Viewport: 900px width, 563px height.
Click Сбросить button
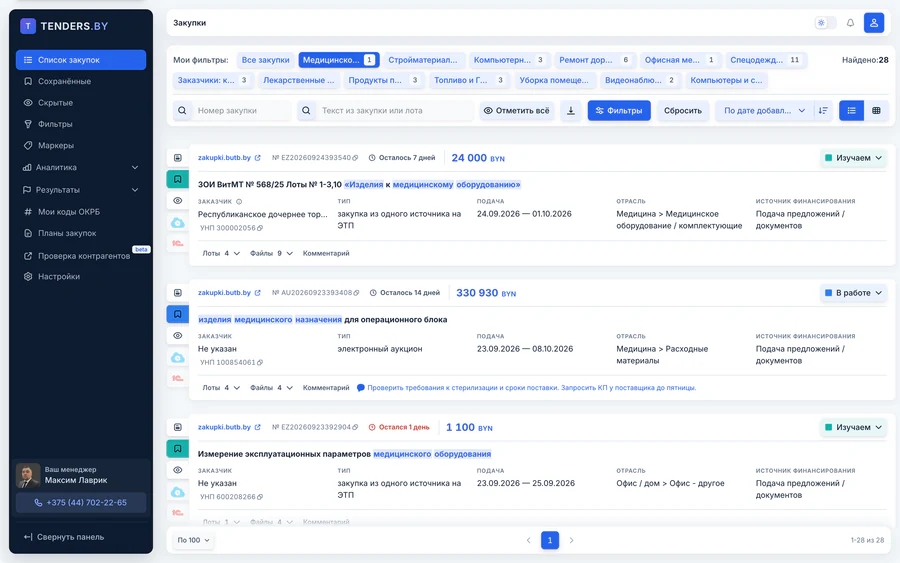pos(682,111)
